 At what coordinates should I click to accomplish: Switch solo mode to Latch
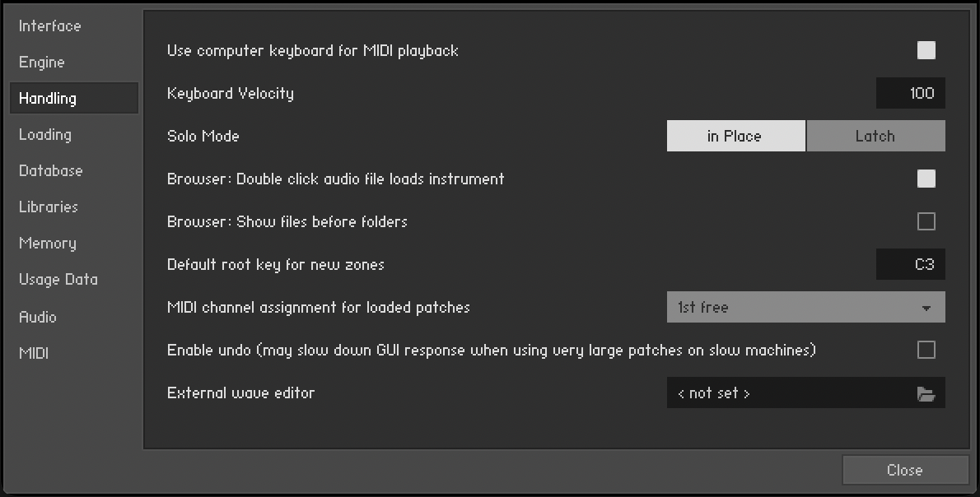point(875,137)
